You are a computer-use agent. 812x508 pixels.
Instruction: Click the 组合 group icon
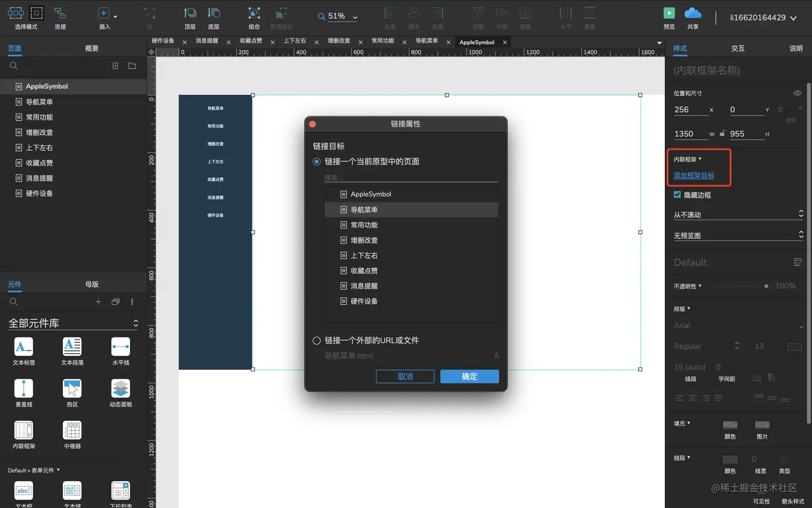point(254,13)
